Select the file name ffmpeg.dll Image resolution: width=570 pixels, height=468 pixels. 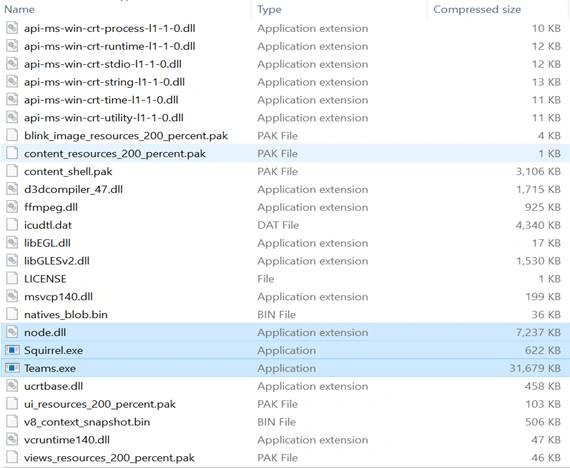tap(51, 207)
